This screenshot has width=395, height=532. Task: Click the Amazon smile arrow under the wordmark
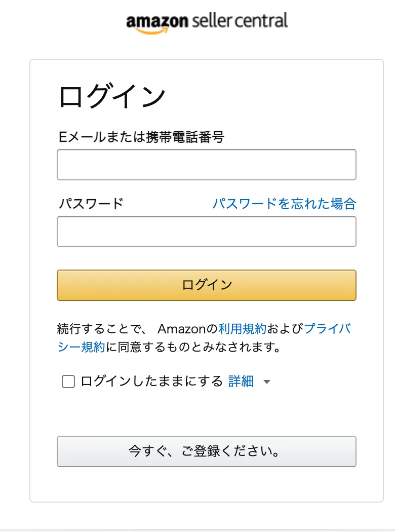[x=152, y=31]
